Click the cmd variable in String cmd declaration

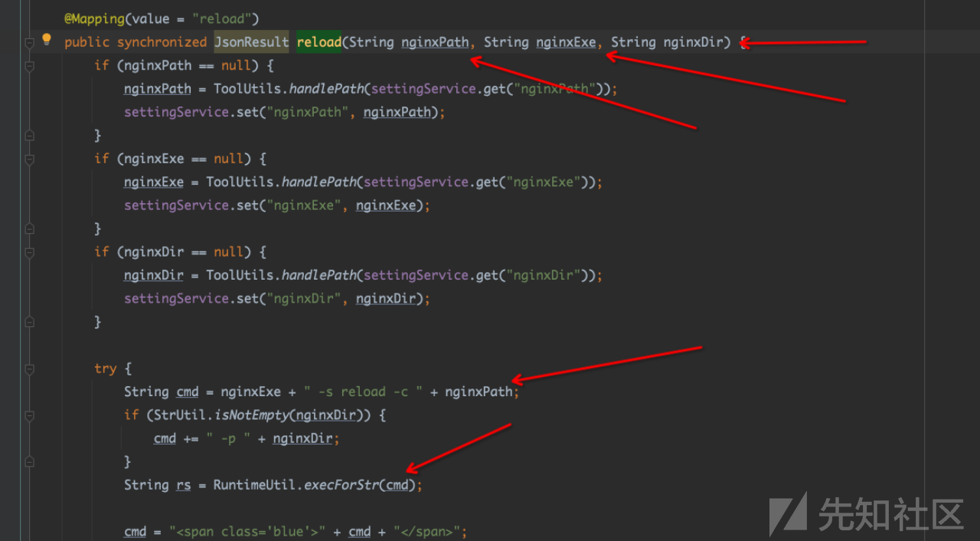(x=188, y=392)
